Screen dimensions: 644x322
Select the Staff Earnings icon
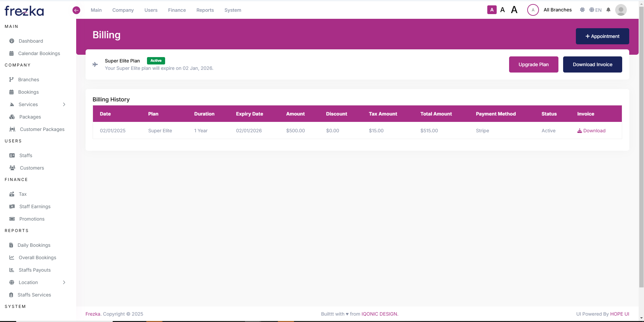[12, 206]
